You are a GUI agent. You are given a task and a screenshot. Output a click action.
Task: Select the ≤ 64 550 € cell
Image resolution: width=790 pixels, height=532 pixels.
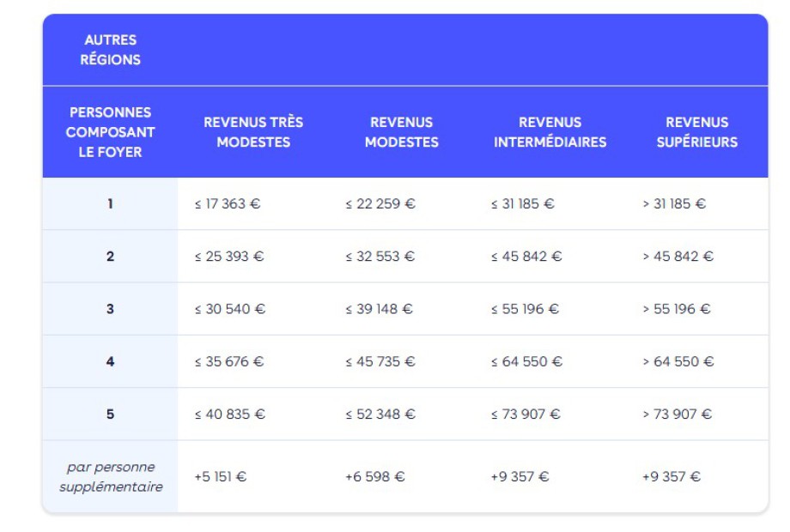pyautogui.click(x=526, y=362)
